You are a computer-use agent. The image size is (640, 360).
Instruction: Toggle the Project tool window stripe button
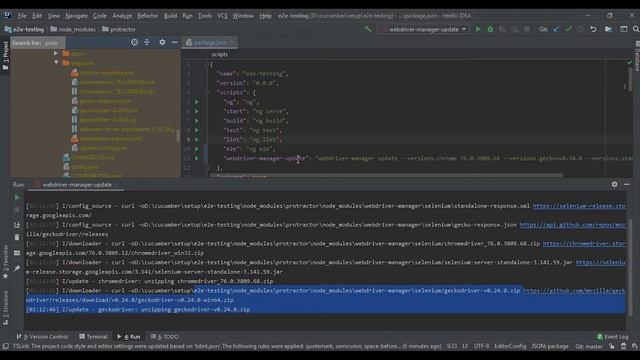(5, 56)
